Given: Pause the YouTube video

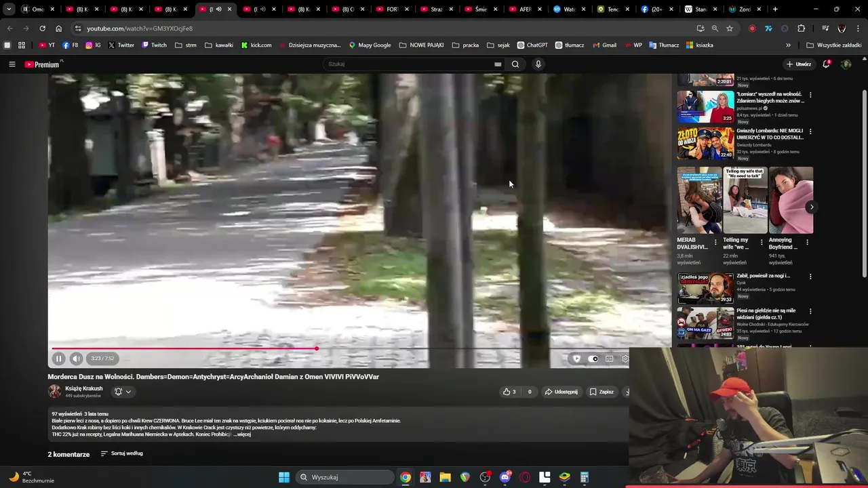Looking at the screenshot, I should point(58,359).
